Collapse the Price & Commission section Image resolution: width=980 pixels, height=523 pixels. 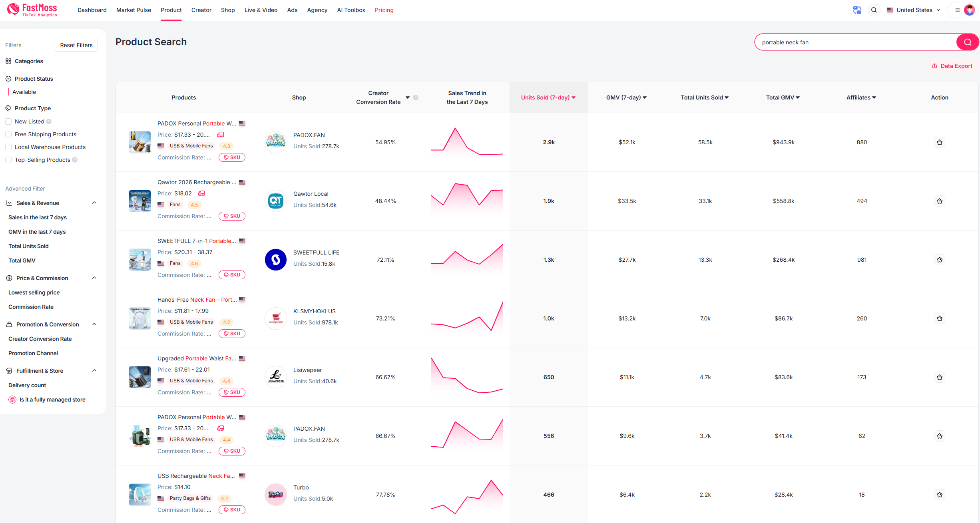94,278
